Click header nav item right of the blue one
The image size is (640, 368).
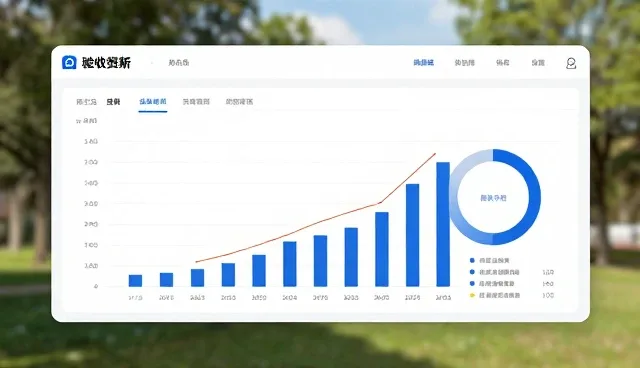(x=464, y=63)
